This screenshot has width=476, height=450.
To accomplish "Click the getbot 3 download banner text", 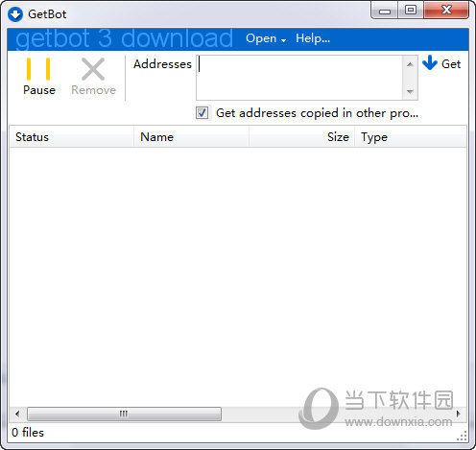I will (124, 39).
